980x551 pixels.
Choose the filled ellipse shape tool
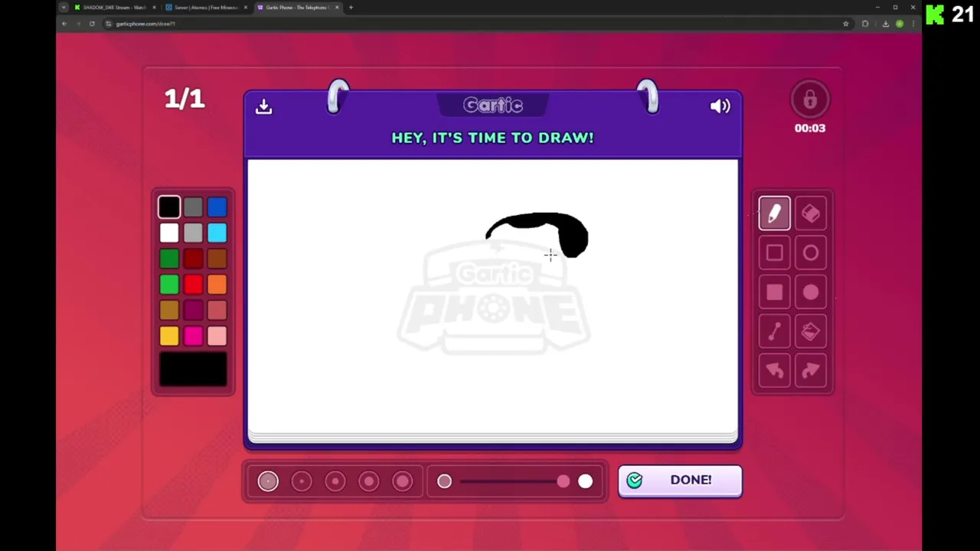(x=810, y=292)
